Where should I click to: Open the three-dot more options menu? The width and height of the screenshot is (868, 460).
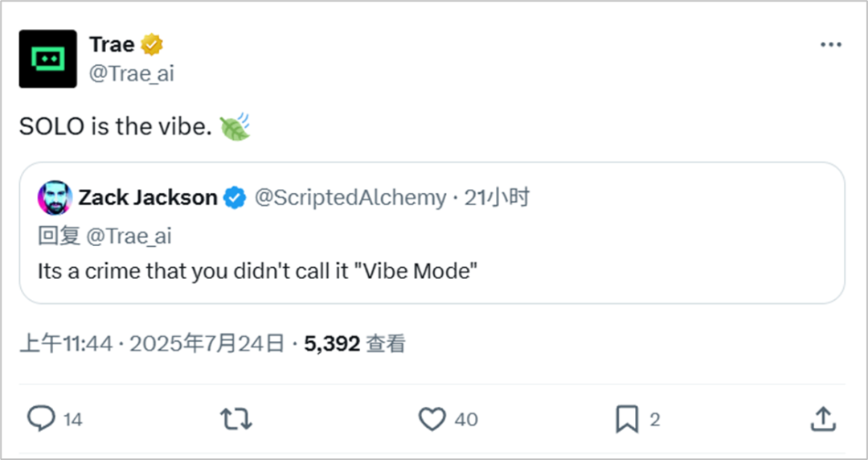(x=830, y=44)
